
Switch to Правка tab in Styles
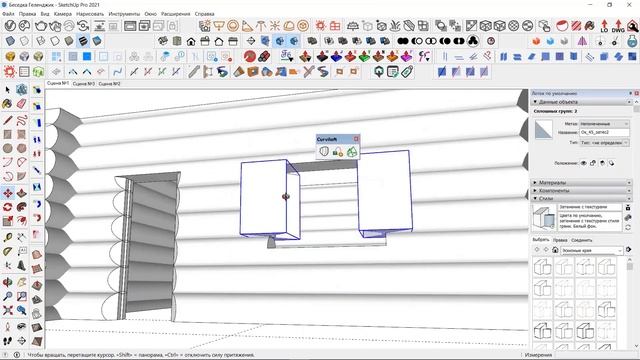(560, 240)
